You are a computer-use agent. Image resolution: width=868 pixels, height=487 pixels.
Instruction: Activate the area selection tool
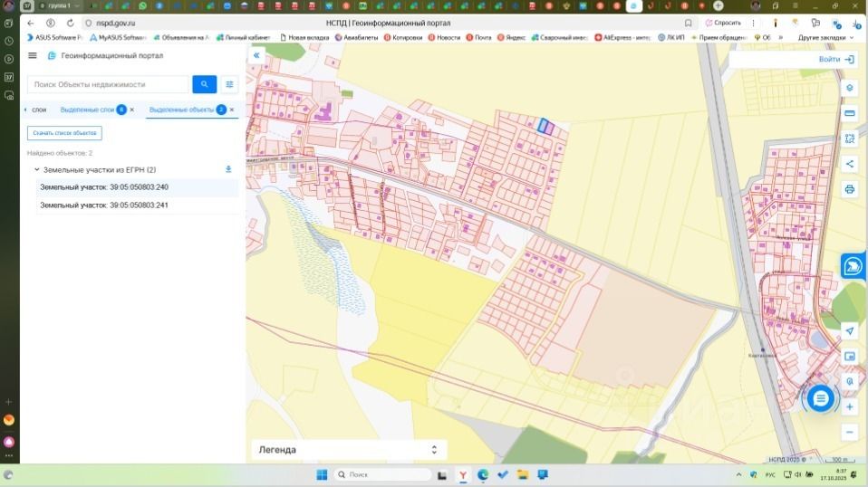pos(850,138)
